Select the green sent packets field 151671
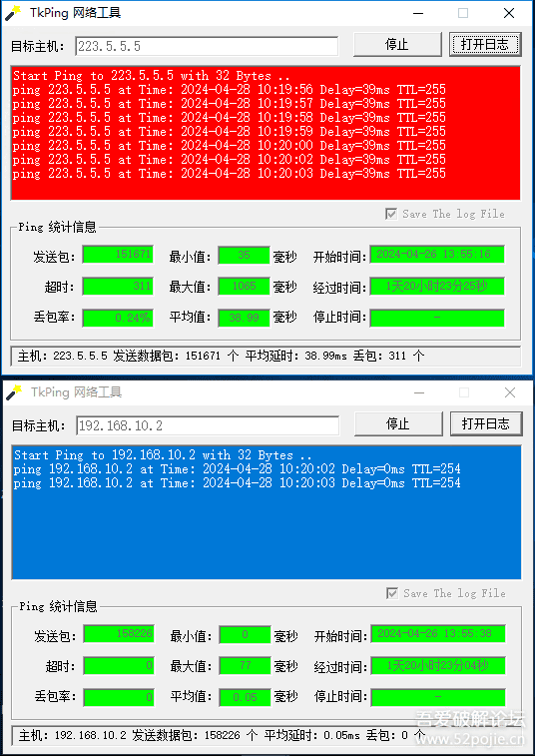The width and height of the screenshot is (535, 756). pos(118,255)
